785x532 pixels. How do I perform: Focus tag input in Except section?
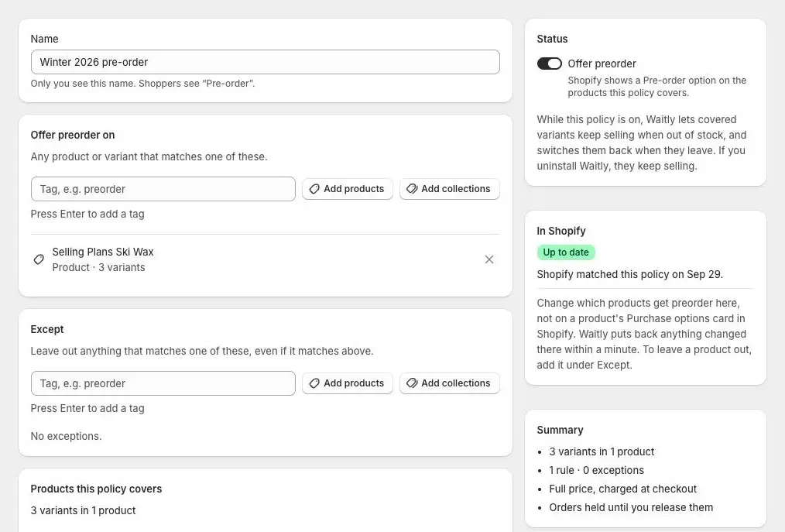click(x=163, y=383)
